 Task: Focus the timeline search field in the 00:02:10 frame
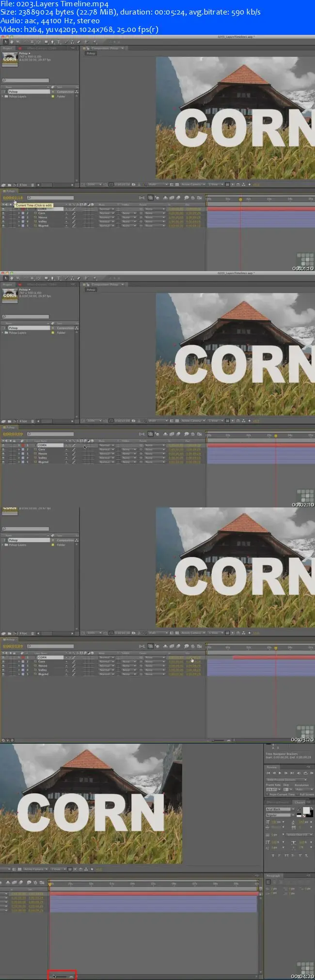(x=50, y=434)
